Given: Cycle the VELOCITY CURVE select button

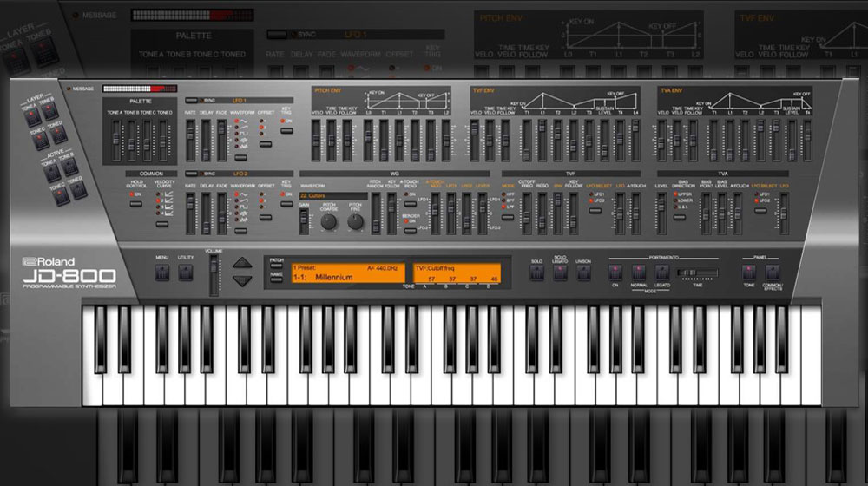Looking at the screenshot, I should pyautogui.click(x=161, y=225).
